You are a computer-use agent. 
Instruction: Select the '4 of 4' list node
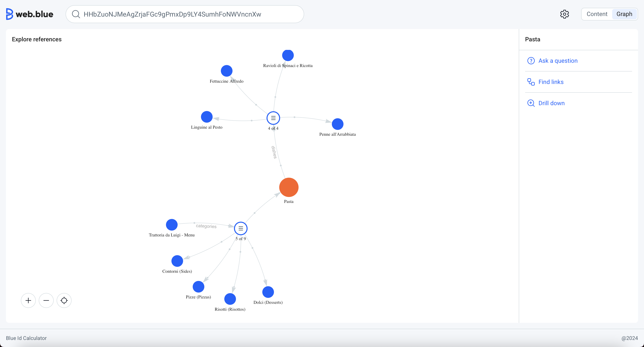pyautogui.click(x=273, y=118)
